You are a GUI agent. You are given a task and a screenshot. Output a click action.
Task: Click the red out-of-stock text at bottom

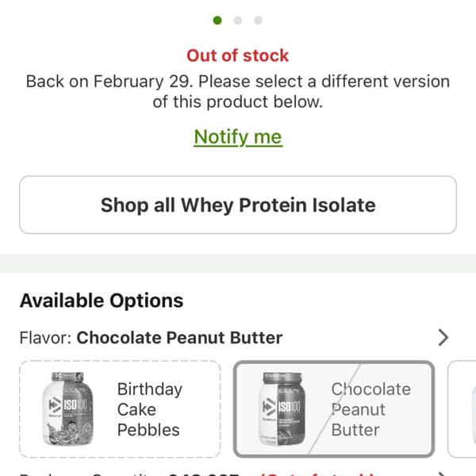pyautogui.click(x=317, y=474)
